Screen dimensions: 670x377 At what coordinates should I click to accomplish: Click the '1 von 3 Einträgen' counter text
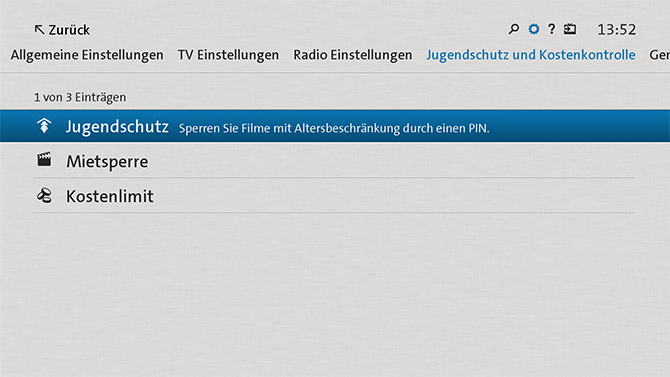[x=80, y=97]
